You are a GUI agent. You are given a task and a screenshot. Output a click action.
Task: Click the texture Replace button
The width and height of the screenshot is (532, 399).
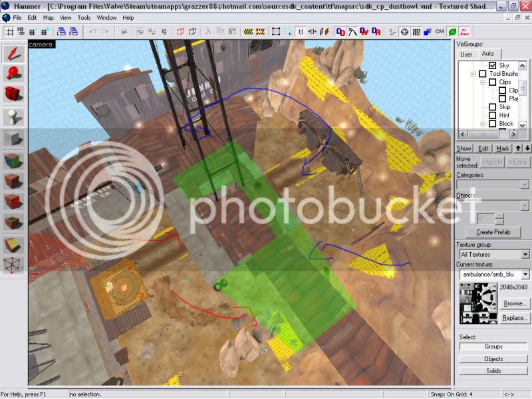pos(514,318)
